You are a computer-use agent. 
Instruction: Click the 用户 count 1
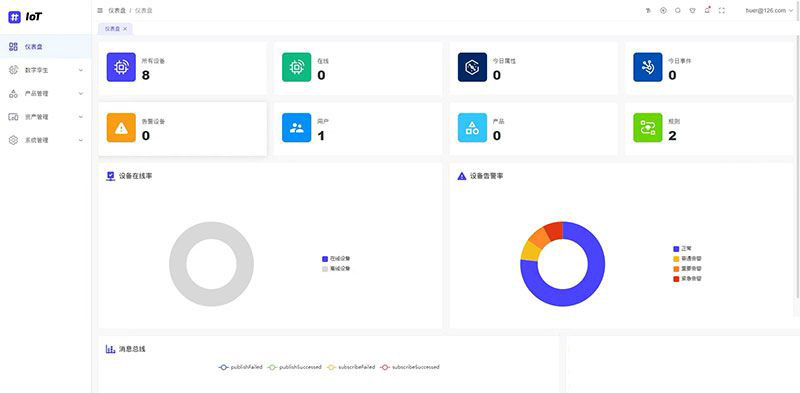click(321, 136)
